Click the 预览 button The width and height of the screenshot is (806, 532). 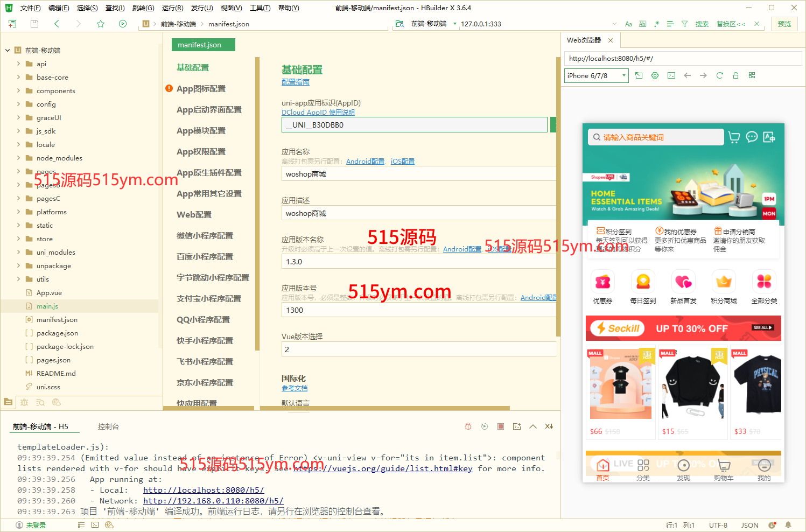pos(784,24)
